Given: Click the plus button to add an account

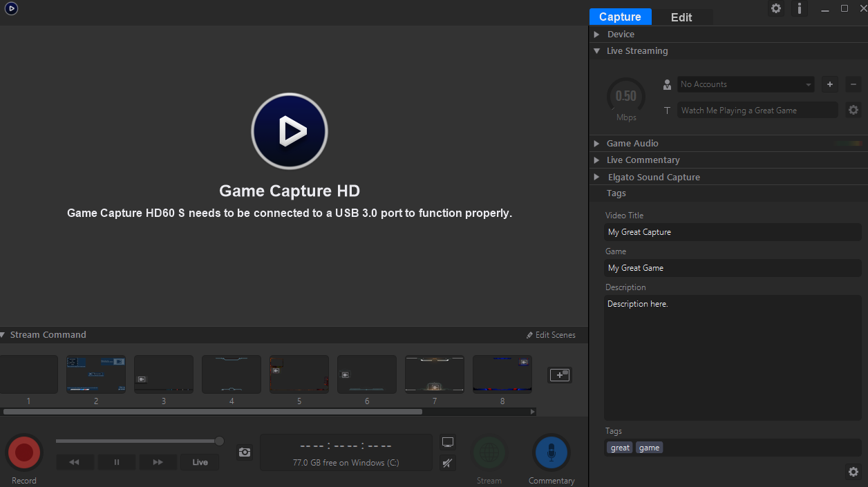Looking at the screenshot, I should [x=830, y=84].
